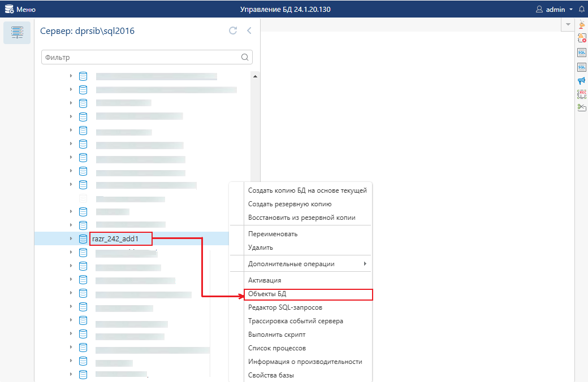Click the SQL icon directly below the warning icon
The height and width of the screenshot is (382, 588).
click(x=582, y=53)
